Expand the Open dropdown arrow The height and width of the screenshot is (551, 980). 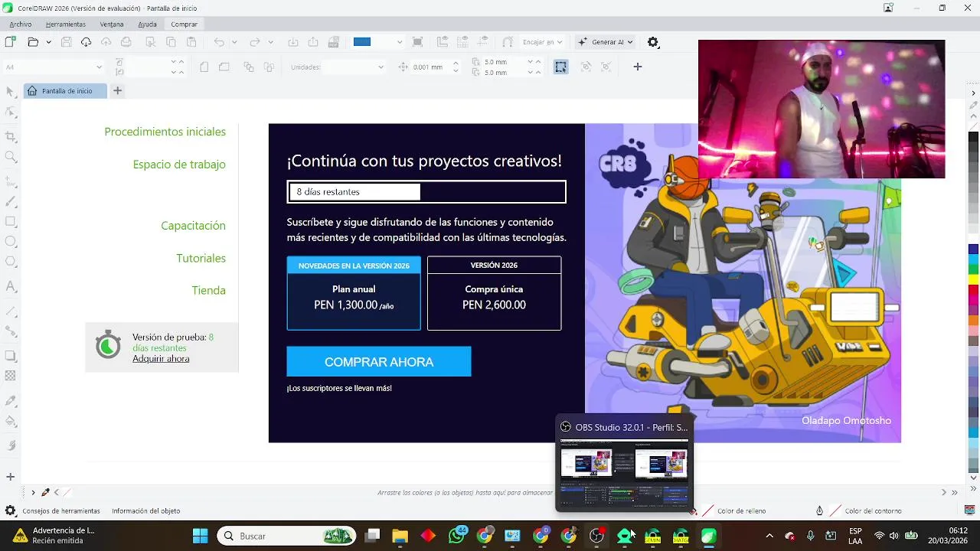(x=49, y=42)
